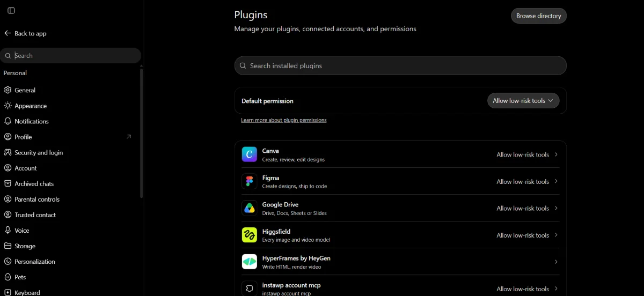The image size is (644, 296).
Task: Click the HyperFrames by HeyGen logo
Action: (x=249, y=262)
